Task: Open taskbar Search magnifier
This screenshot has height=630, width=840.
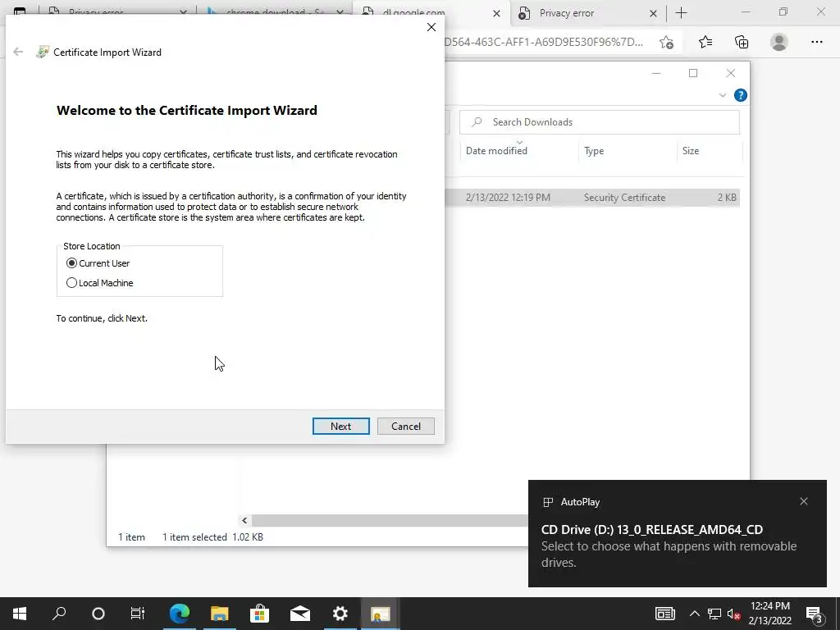Action: tap(59, 614)
